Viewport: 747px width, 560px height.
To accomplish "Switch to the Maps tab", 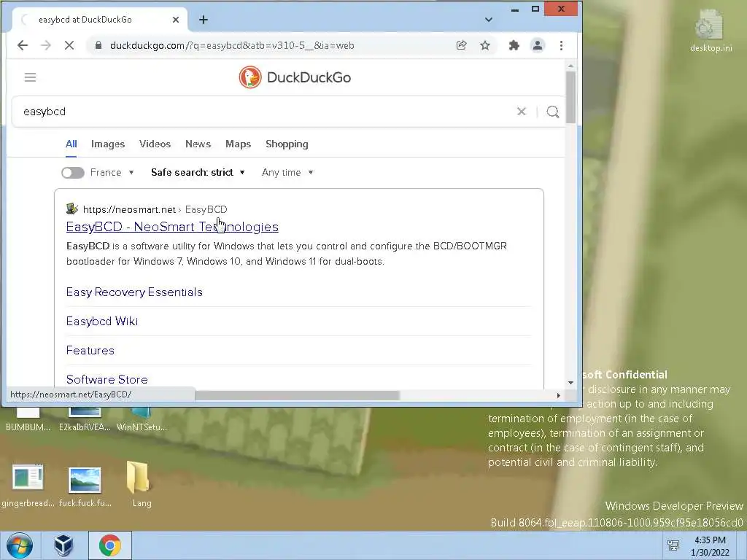I will point(239,144).
